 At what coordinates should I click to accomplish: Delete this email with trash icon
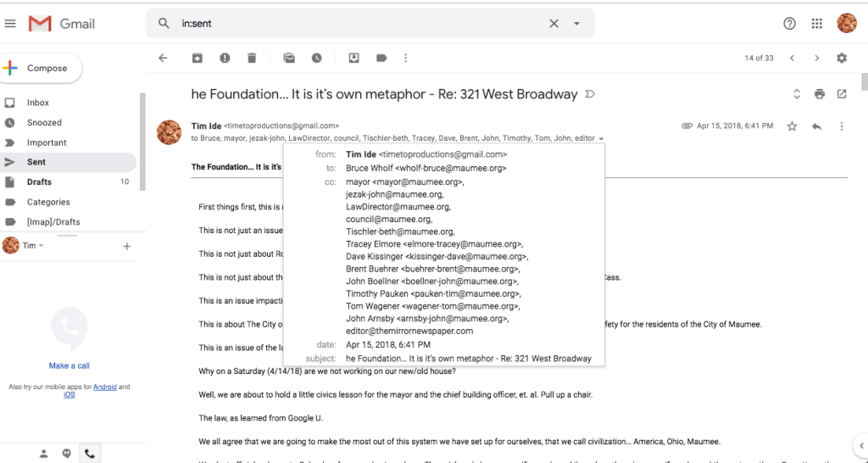[x=252, y=59]
